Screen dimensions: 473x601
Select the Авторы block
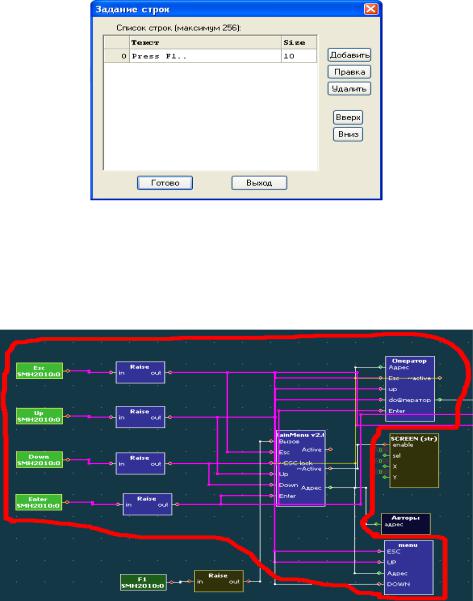click(x=406, y=524)
